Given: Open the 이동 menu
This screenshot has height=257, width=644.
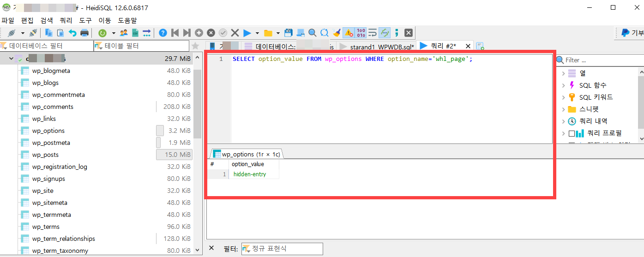Looking at the screenshot, I should coord(105,20).
